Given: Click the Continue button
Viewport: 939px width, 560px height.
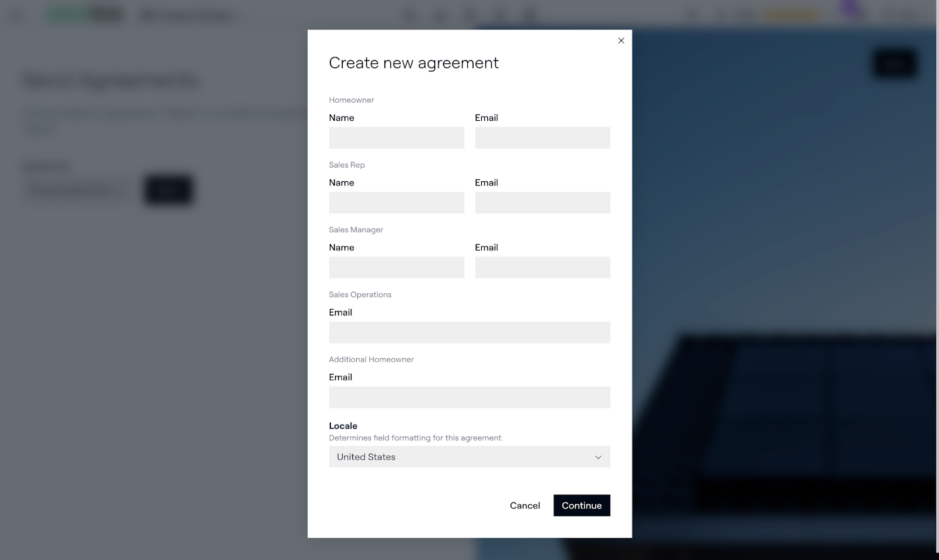Looking at the screenshot, I should pos(581,505).
